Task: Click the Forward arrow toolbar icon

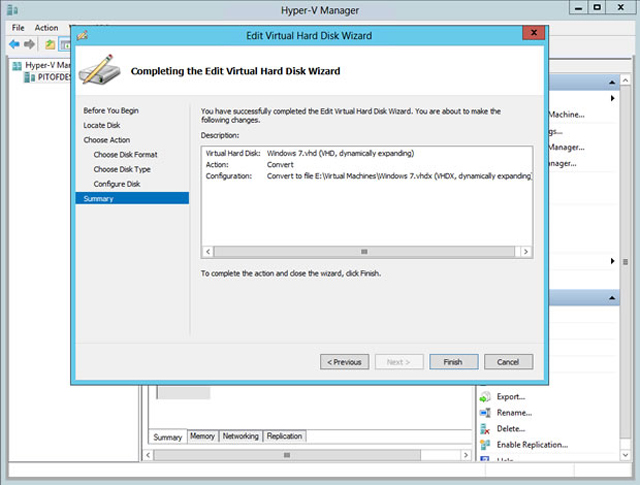Action: [29, 44]
